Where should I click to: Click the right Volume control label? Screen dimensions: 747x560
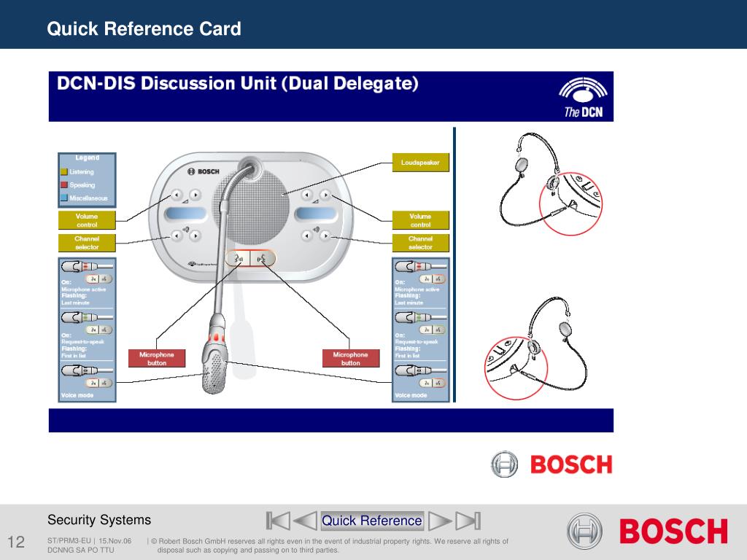tap(420, 220)
